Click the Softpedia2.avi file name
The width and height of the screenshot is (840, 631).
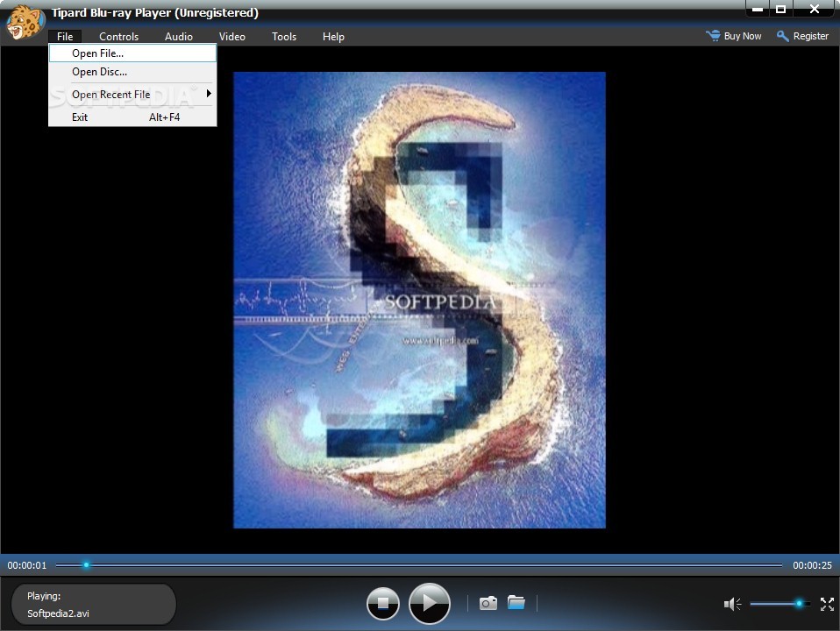(x=58, y=613)
